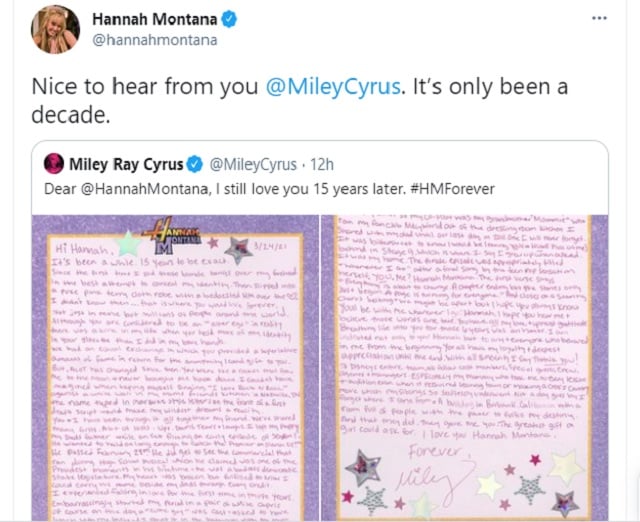Open Miley Ray Cyrus quoted name

pos(126,164)
